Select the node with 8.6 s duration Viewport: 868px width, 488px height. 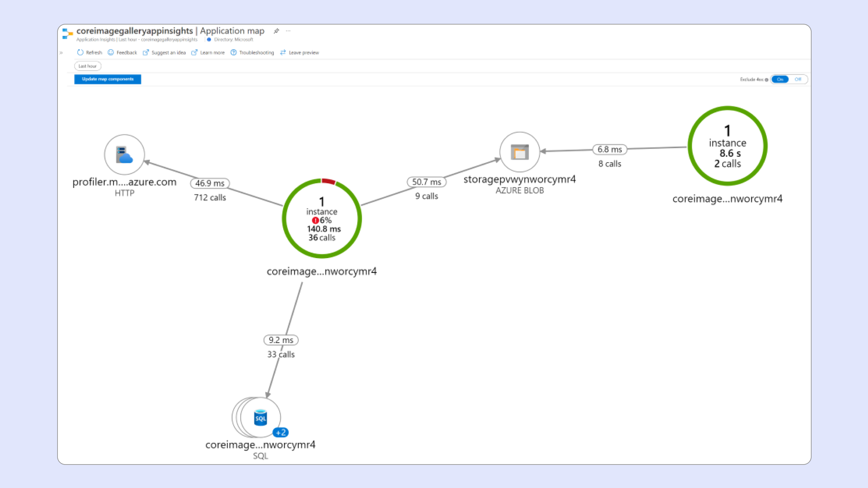(727, 146)
